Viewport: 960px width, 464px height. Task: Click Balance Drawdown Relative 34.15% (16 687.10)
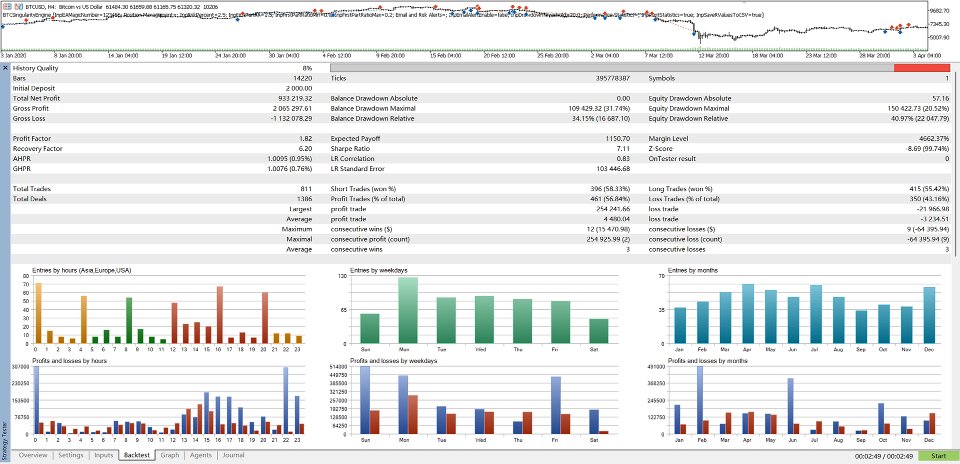601,118
